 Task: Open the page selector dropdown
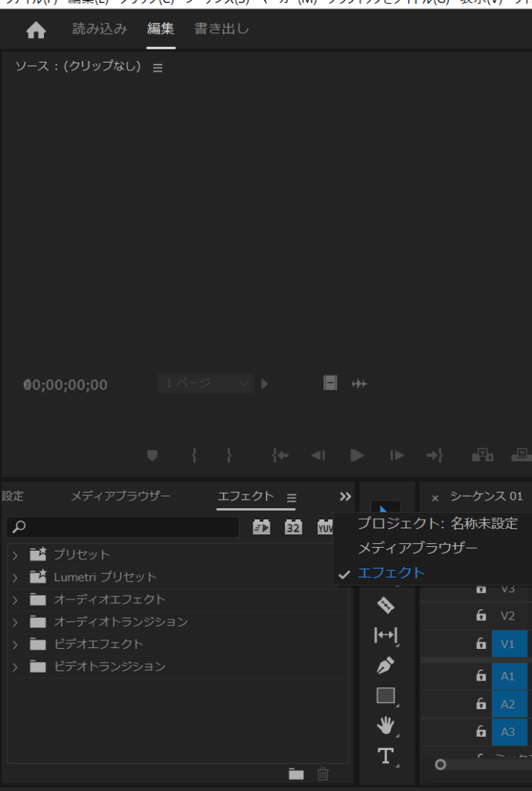(205, 383)
